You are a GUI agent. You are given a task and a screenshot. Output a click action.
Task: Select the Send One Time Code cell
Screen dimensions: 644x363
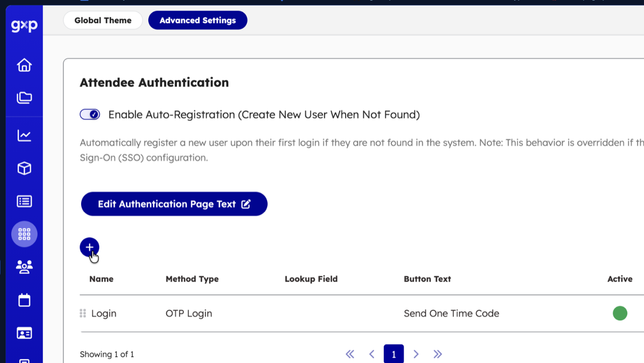pos(451,314)
